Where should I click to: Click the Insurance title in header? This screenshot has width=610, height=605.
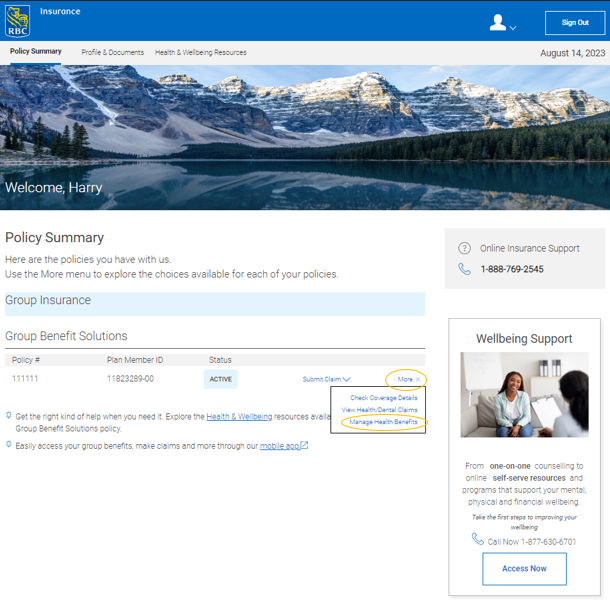coord(60,11)
